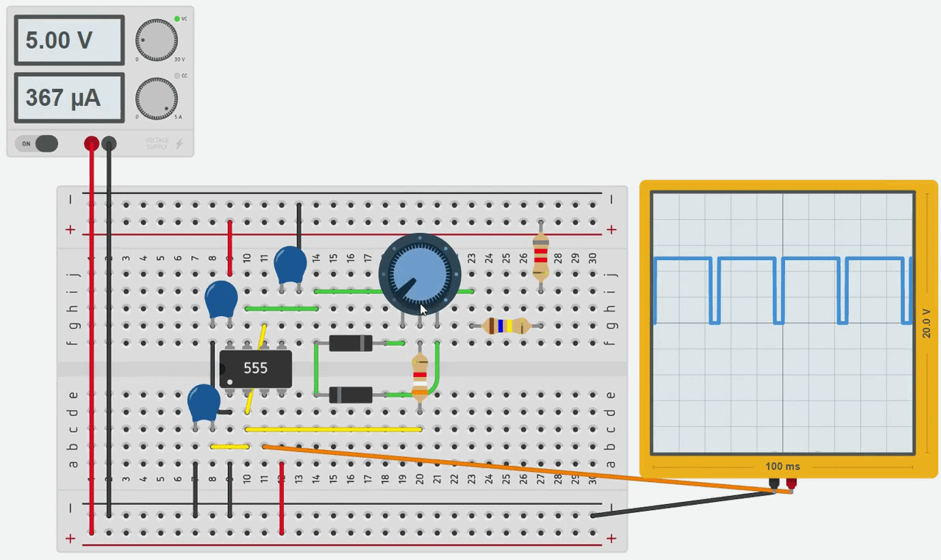Image resolution: width=941 pixels, height=560 pixels.
Task: Click the oscilloscope waveform screen
Action: [784, 323]
